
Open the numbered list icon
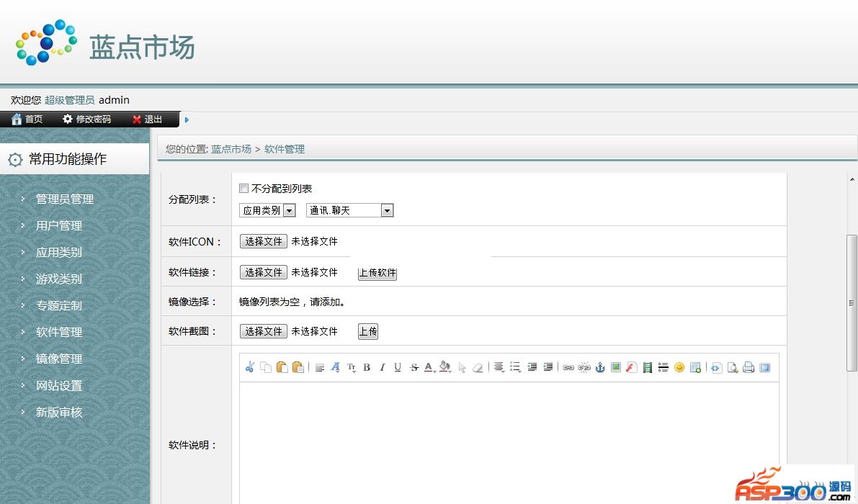pos(499,367)
